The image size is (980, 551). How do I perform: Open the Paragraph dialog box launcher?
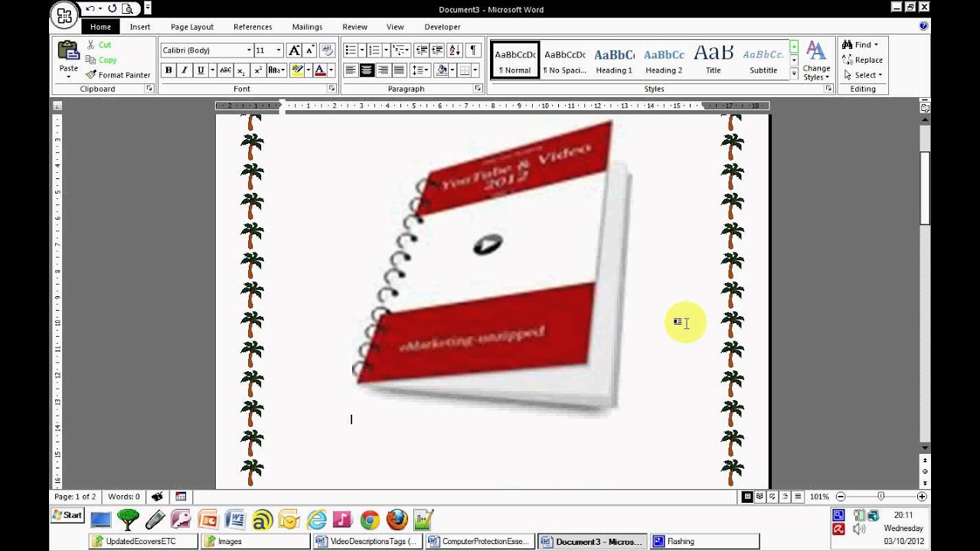coord(478,89)
